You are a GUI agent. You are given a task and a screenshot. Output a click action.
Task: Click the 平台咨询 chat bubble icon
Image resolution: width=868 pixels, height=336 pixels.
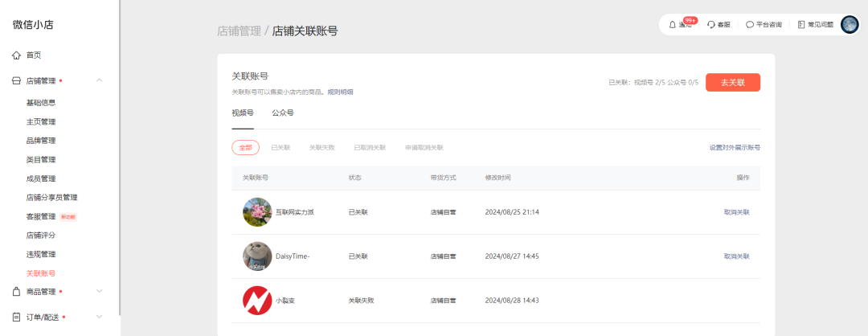(x=750, y=25)
